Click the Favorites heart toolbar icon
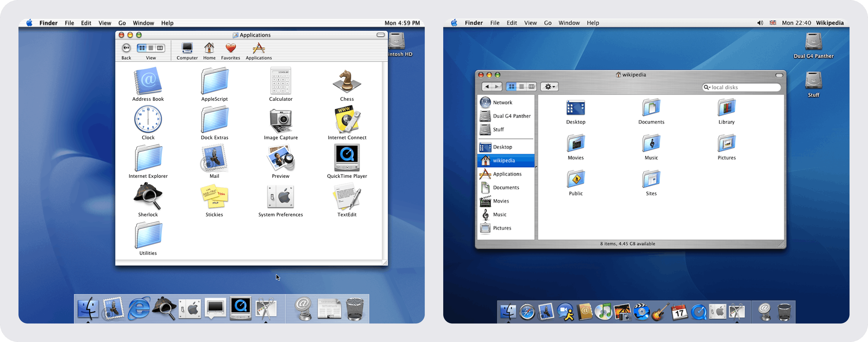 pyautogui.click(x=231, y=49)
